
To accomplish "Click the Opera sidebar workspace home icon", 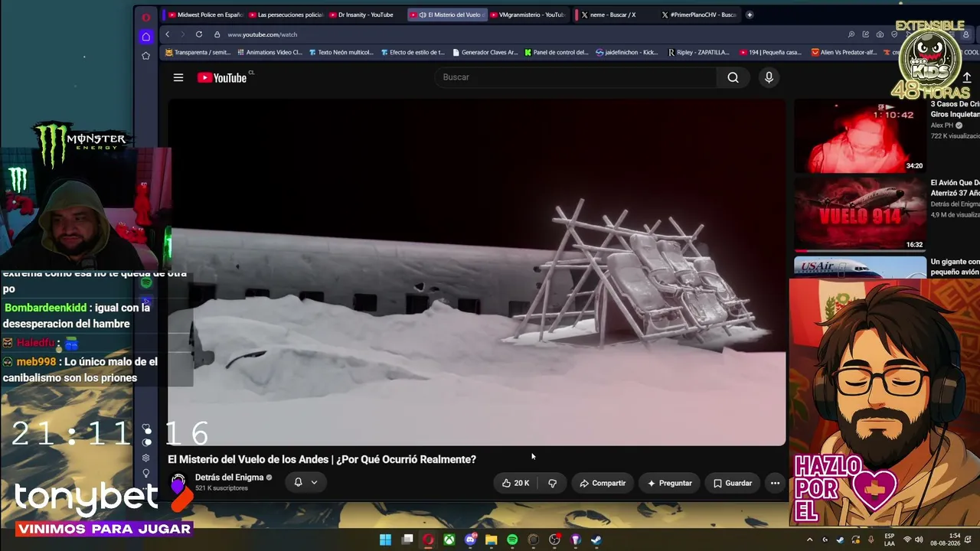I will tap(146, 36).
